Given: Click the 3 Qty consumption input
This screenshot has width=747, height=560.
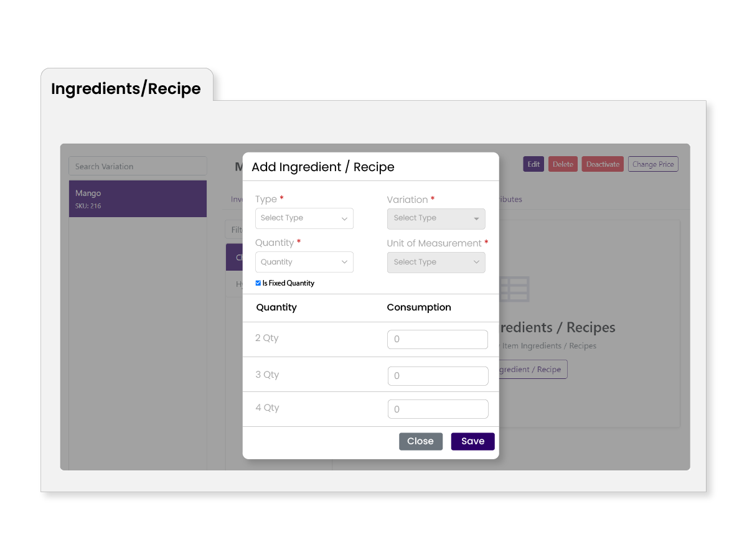Looking at the screenshot, I should (x=438, y=376).
